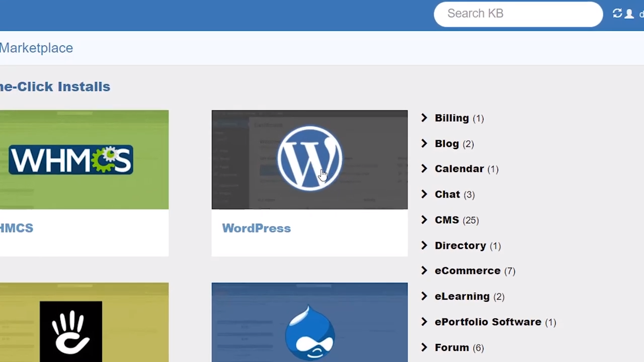Click the Search KB field

point(518,14)
